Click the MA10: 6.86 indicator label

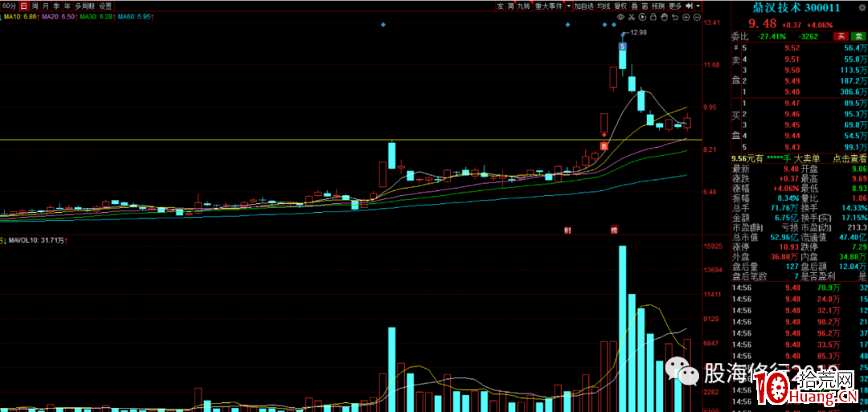tap(20, 17)
